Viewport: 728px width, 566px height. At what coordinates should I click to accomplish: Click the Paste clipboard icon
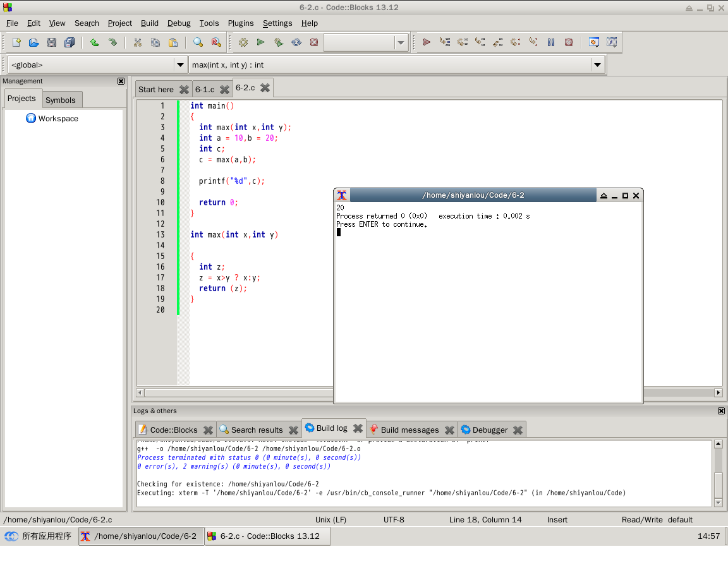[x=173, y=42]
